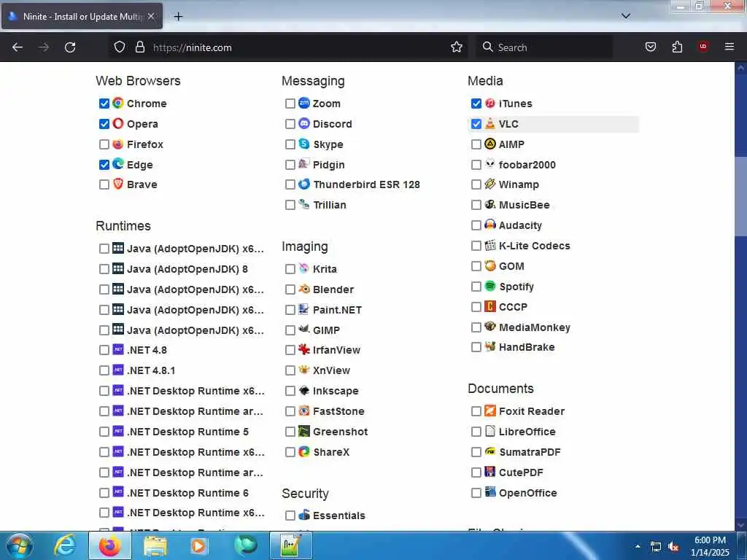
Task: Click the Discord icon
Action: (304, 123)
